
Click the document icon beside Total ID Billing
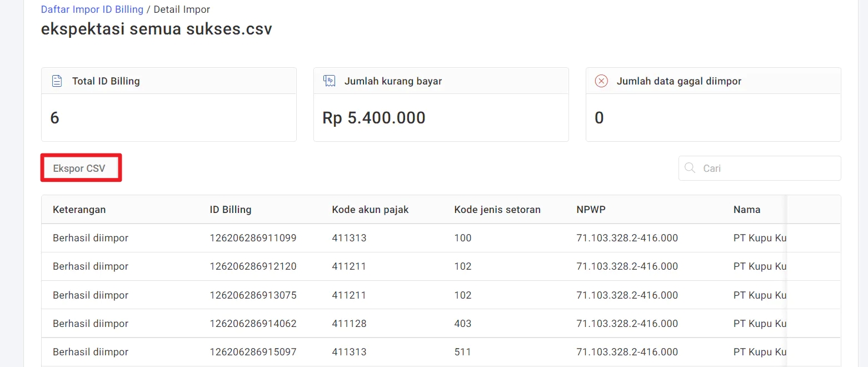(57, 81)
